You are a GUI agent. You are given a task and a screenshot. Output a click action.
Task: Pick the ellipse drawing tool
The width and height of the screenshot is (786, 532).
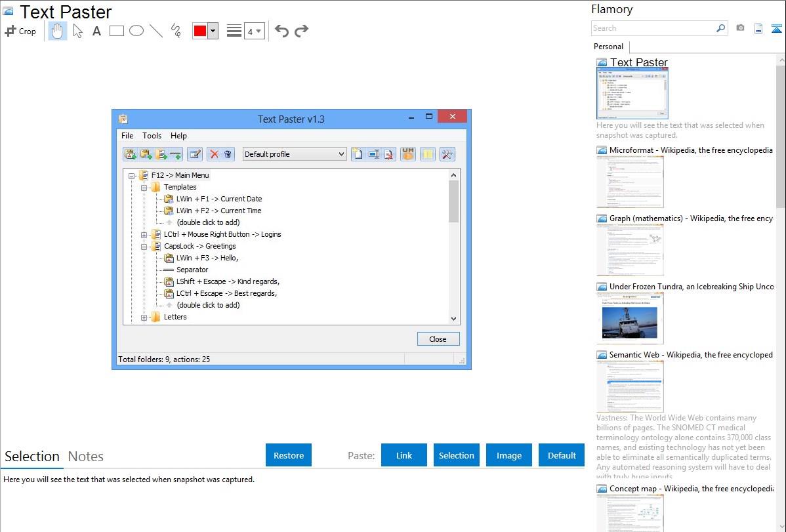tap(136, 31)
